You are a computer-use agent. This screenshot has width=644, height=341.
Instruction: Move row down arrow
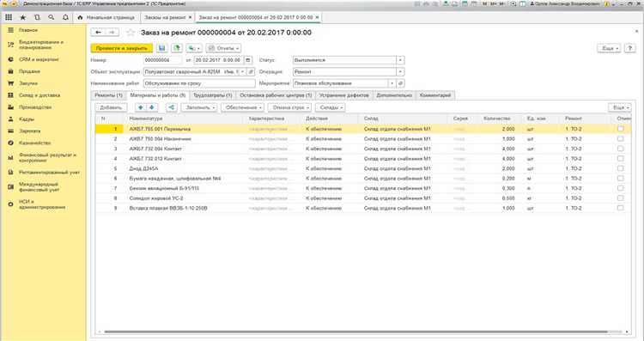pos(152,107)
